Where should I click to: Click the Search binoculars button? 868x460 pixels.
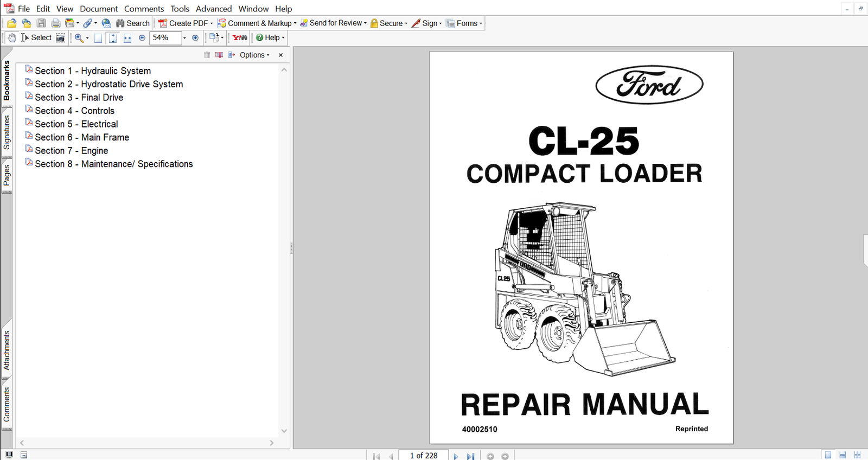point(133,23)
